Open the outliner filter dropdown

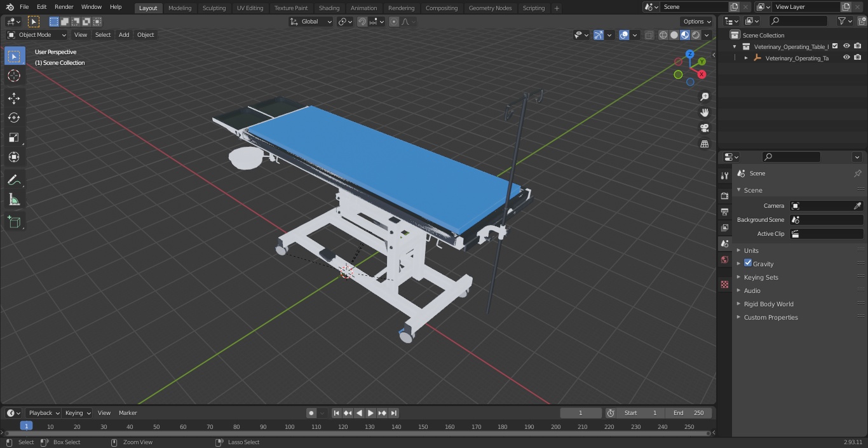tap(845, 21)
